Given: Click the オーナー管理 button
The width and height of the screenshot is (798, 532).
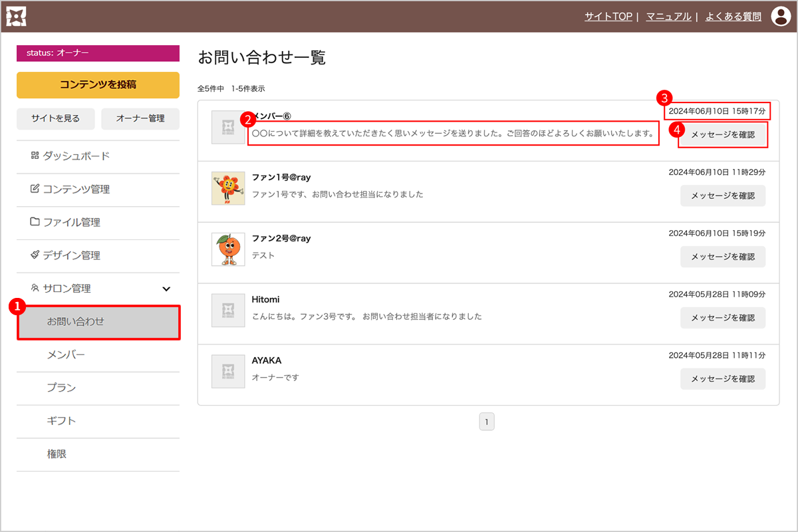Looking at the screenshot, I should pos(140,118).
